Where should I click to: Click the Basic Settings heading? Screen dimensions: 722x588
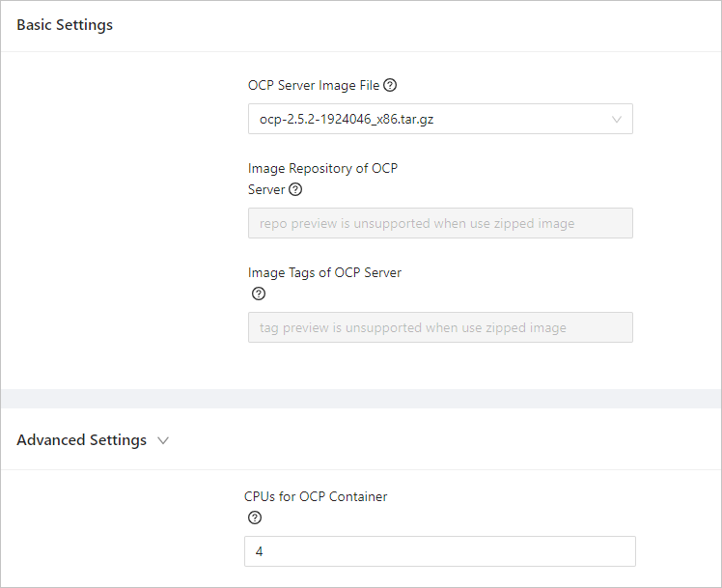coord(65,25)
